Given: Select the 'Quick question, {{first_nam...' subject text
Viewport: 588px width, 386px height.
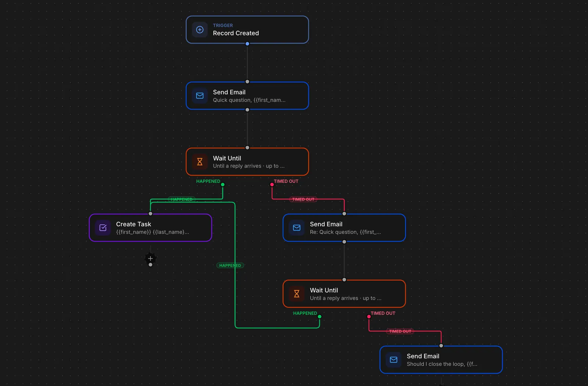Looking at the screenshot, I should point(249,100).
